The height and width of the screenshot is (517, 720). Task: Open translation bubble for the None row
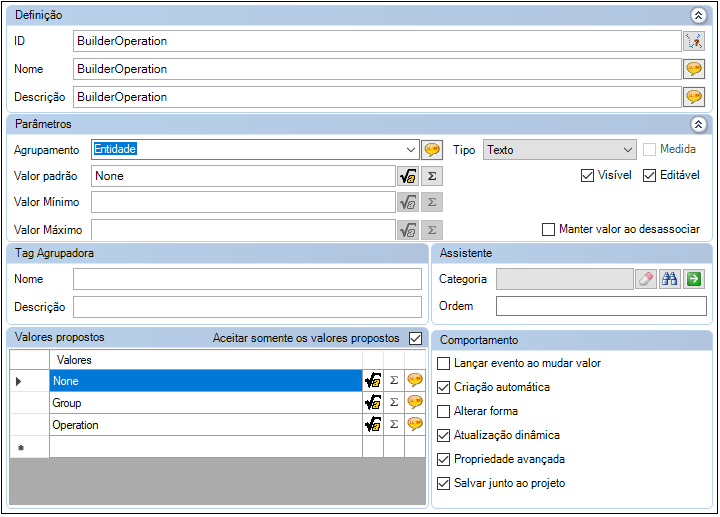[x=415, y=381]
